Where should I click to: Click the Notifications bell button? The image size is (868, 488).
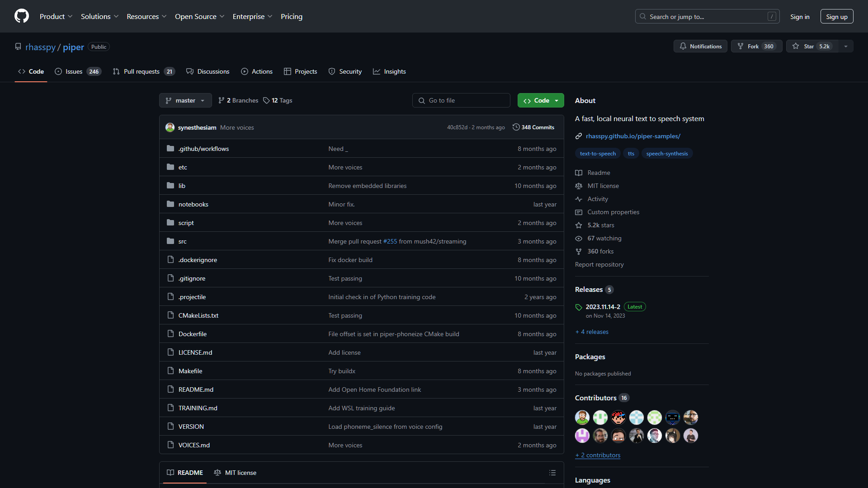point(700,46)
